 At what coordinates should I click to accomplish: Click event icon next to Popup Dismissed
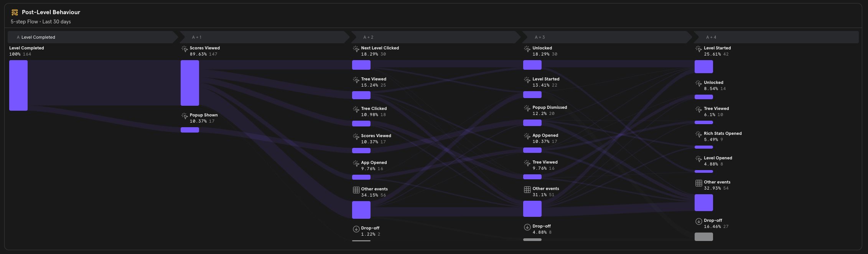(527, 108)
